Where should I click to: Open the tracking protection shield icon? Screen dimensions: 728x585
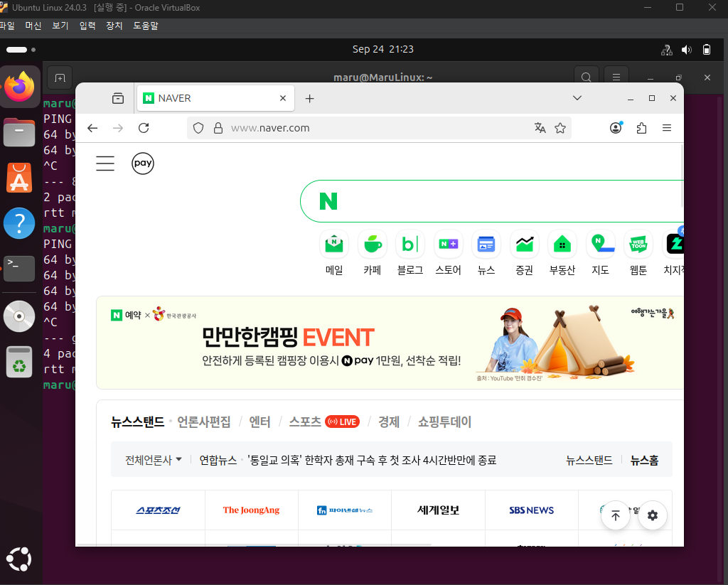(x=198, y=128)
